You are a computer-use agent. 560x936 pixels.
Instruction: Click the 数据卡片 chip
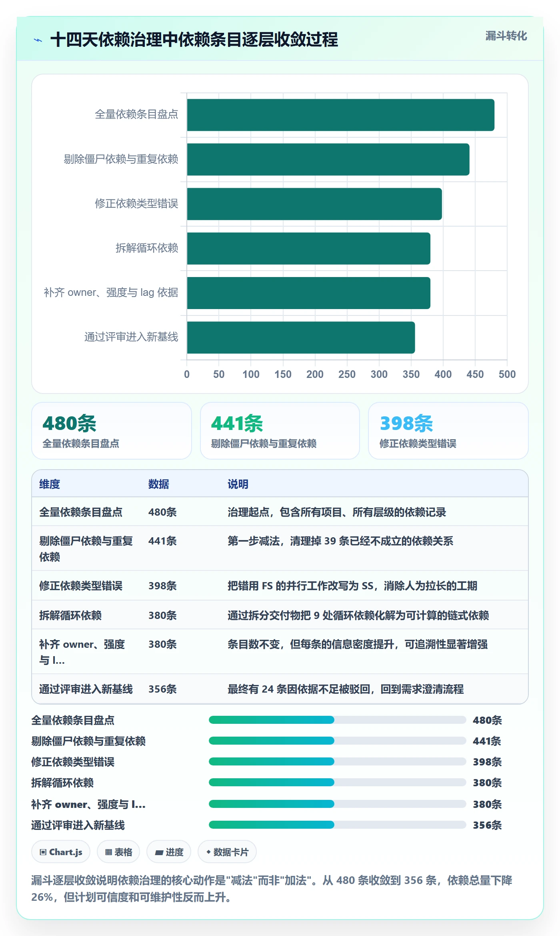tap(227, 852)
